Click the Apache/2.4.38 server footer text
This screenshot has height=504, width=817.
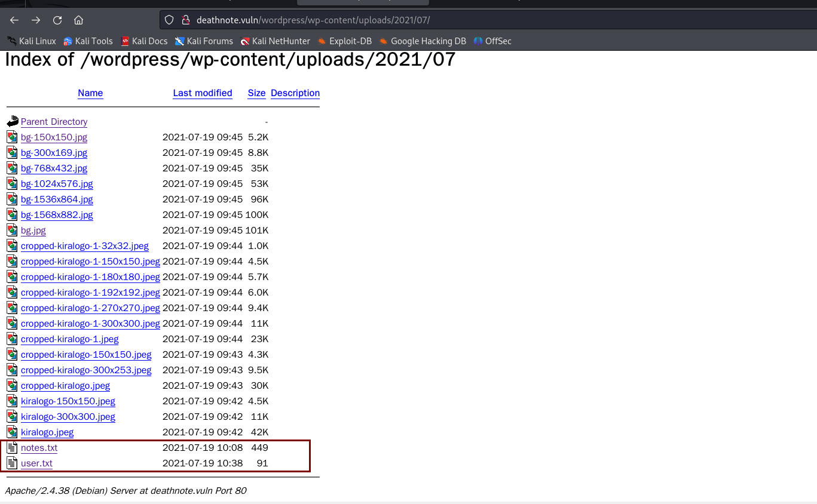(126, 491)
